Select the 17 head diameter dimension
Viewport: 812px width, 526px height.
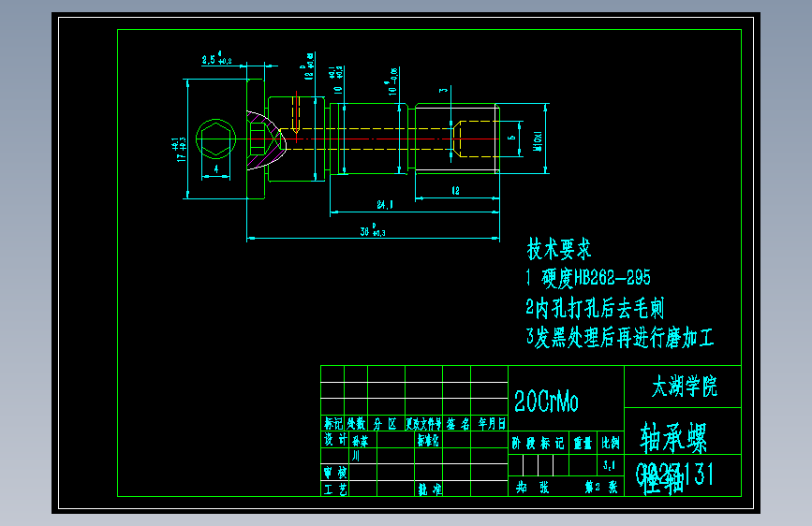179,149
